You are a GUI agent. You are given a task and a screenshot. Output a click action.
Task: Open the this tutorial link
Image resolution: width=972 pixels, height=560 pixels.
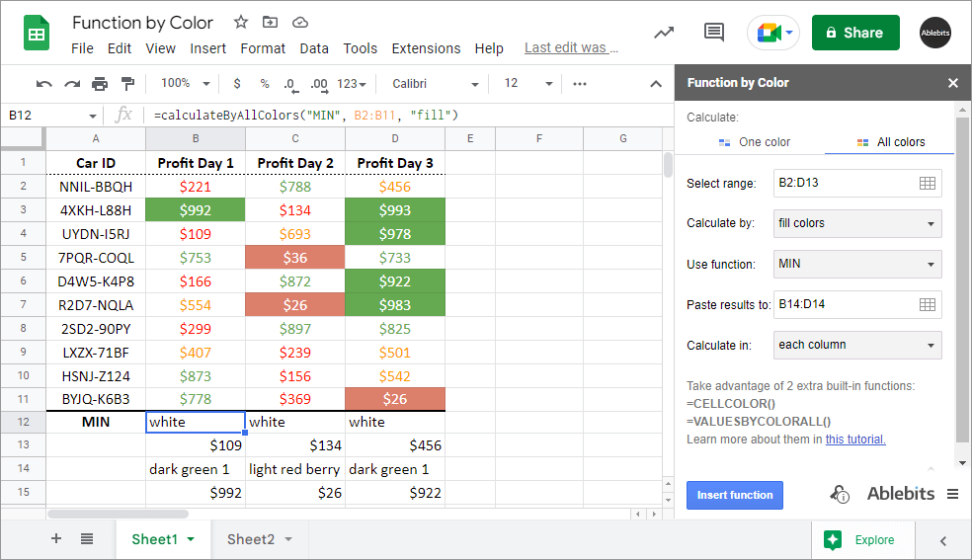coord(855,440)
